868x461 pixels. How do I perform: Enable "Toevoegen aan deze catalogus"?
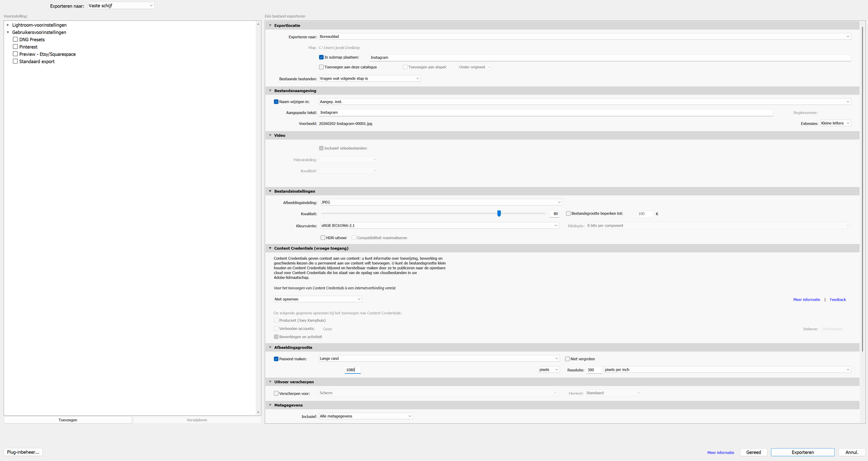tap(321, 67)
